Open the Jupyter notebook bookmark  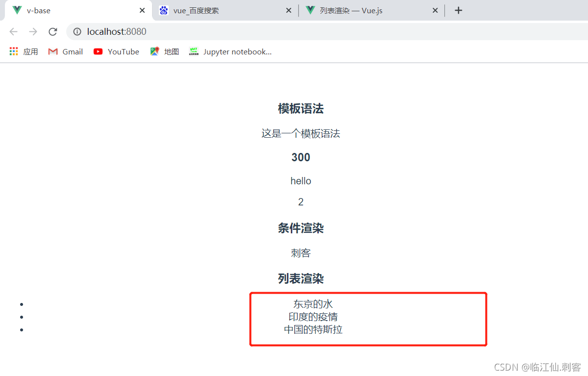click(230, 52)
